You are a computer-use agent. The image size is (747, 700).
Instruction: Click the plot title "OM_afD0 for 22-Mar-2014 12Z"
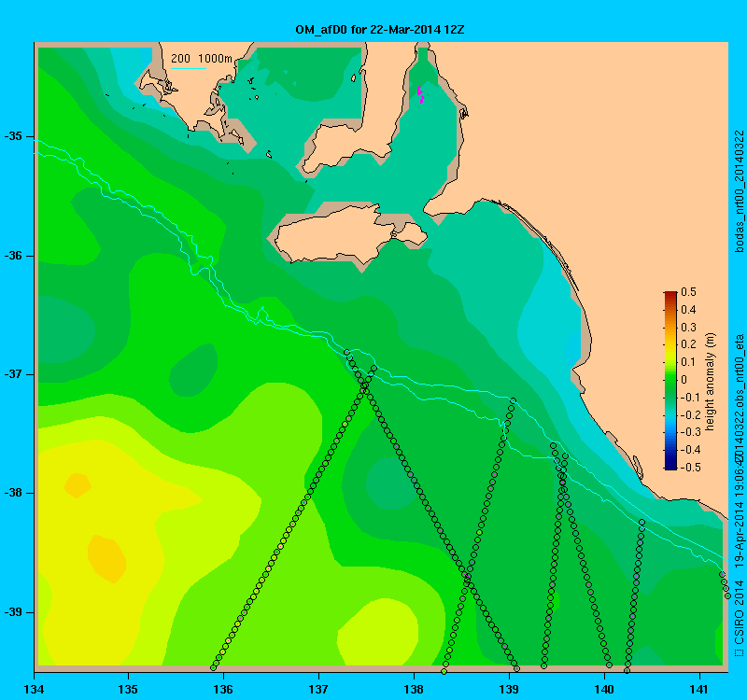(380, 30)
